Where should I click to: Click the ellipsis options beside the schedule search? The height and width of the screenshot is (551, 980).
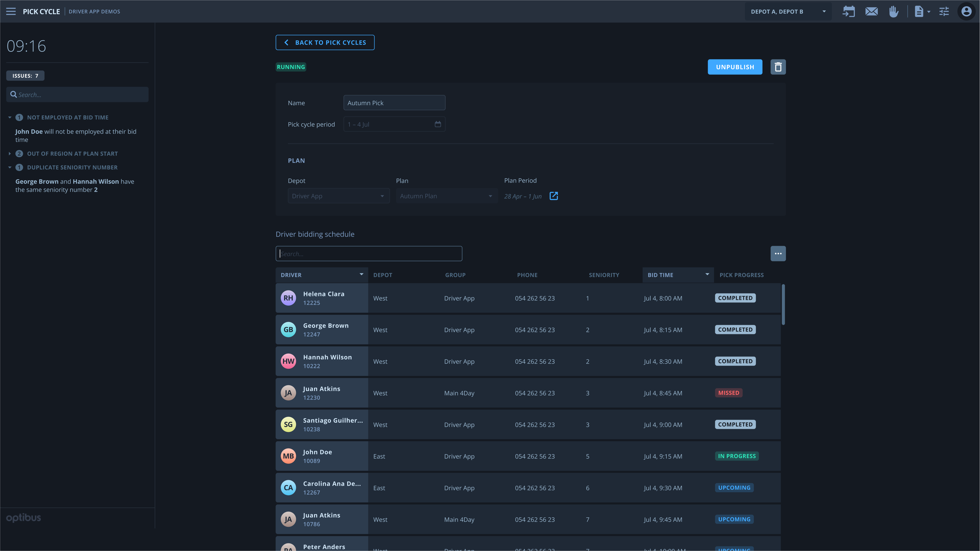click(x=778, y=253)
